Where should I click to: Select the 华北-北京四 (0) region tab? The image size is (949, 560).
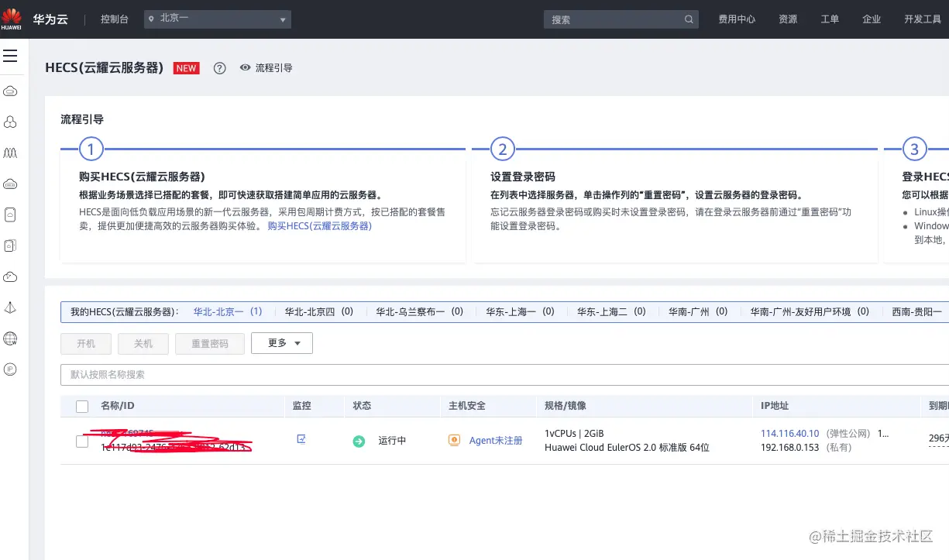pyautogui.click(x=319, y=311)
